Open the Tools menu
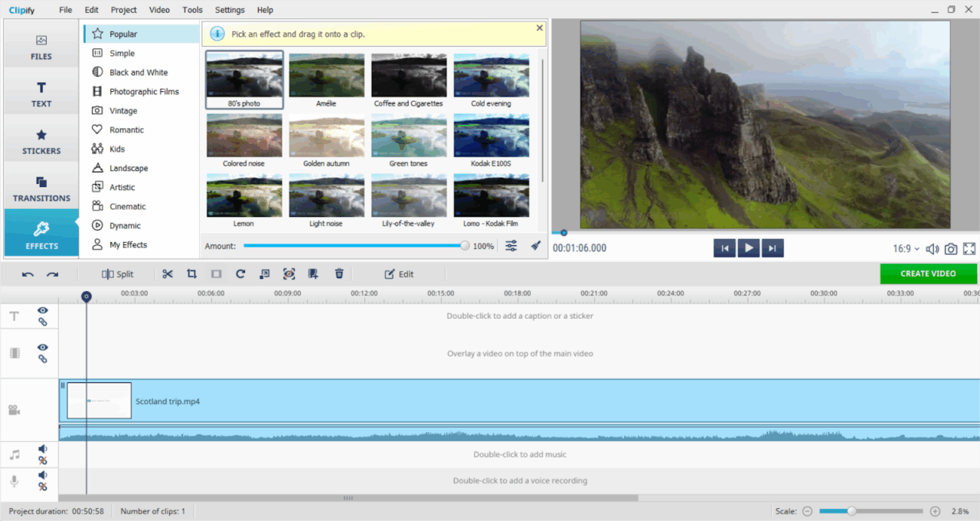Screen dimensions: 980x521 click(192, 10)
